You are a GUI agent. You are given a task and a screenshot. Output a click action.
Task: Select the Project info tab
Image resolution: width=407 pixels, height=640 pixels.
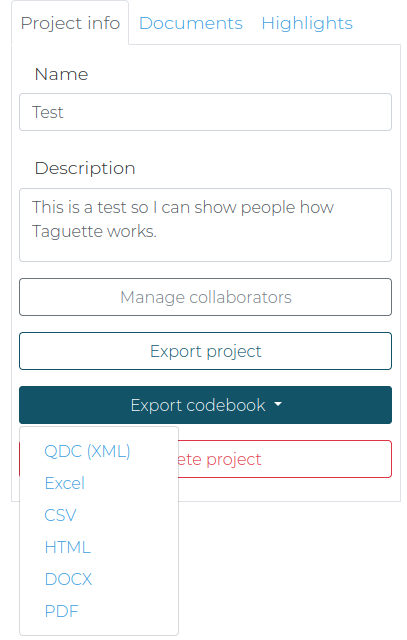point(70,23)
